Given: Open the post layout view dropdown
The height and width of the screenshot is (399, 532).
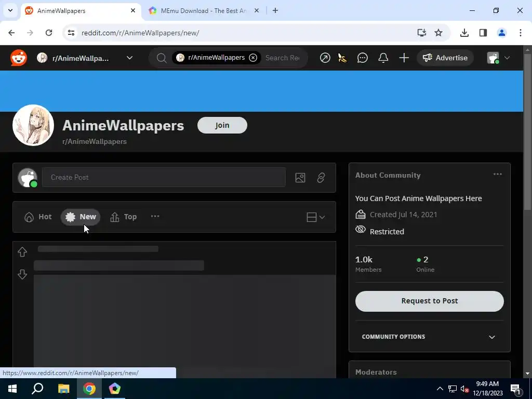Looking at the screenshot, I should point(315,217).
